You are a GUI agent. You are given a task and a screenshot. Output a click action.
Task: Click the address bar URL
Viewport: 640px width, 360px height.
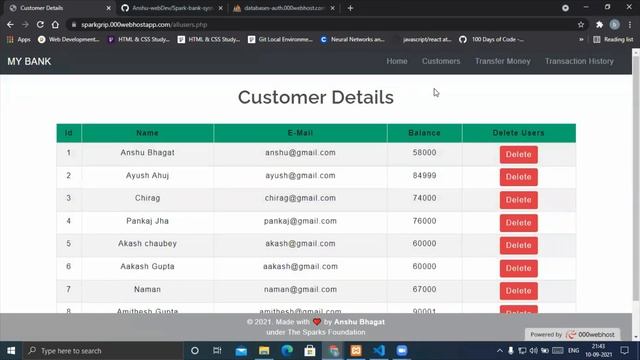click(144, 24)
